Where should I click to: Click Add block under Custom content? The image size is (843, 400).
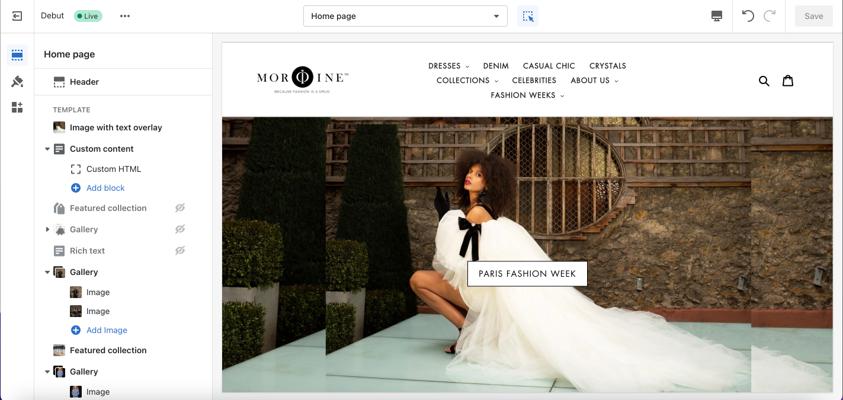click(x=105, y=188)
